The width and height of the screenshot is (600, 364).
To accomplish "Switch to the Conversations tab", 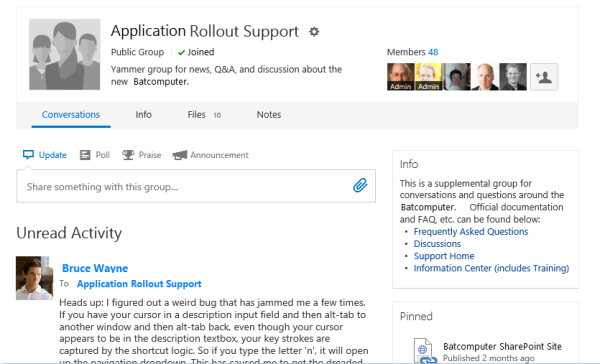I will coord(71,114).
